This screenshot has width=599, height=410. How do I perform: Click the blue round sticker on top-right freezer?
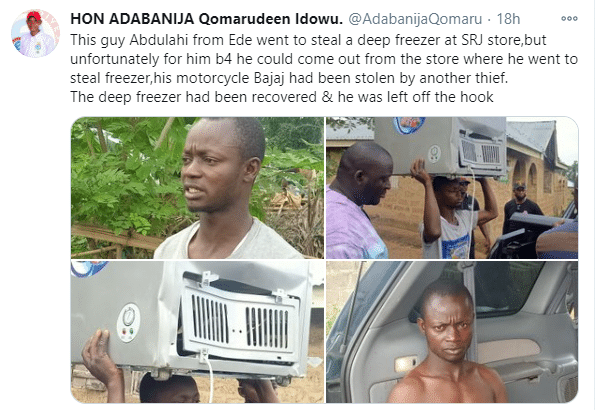click(409, 125)
